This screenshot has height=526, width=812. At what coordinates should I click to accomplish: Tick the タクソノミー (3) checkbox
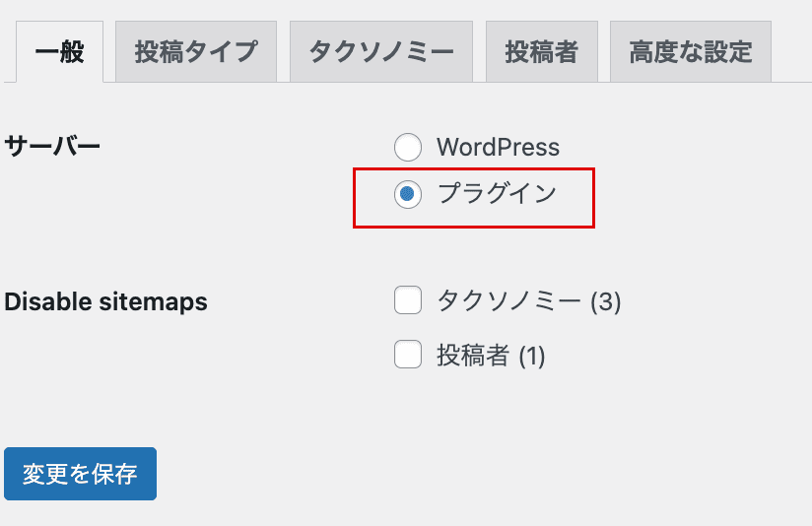pyautogui.click(x=408, y=300)
